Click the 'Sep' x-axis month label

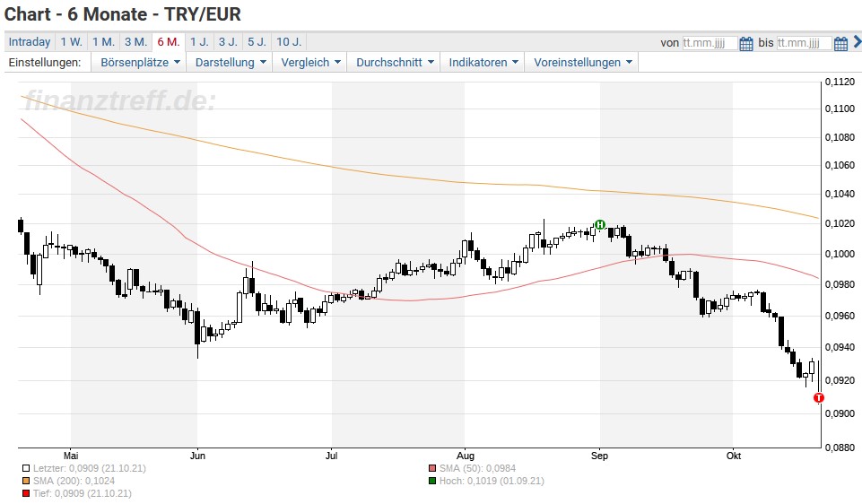(599, 456)
